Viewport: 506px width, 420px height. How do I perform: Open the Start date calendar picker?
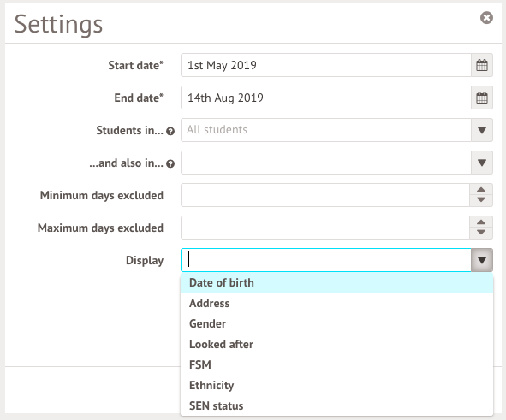pos(482,65)
